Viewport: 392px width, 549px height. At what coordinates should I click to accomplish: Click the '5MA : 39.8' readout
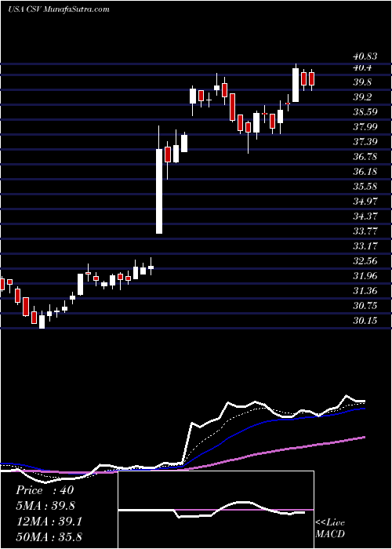(45, 507)
